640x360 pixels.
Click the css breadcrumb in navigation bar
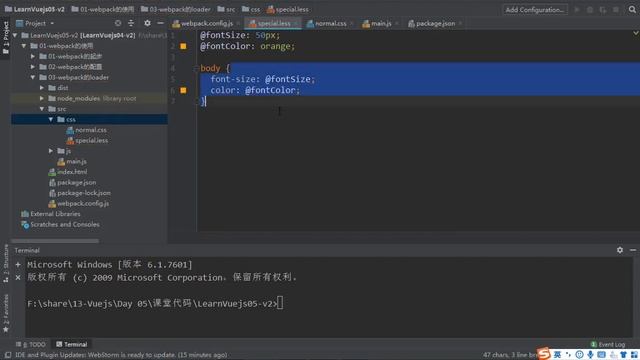tap(251, 9)
